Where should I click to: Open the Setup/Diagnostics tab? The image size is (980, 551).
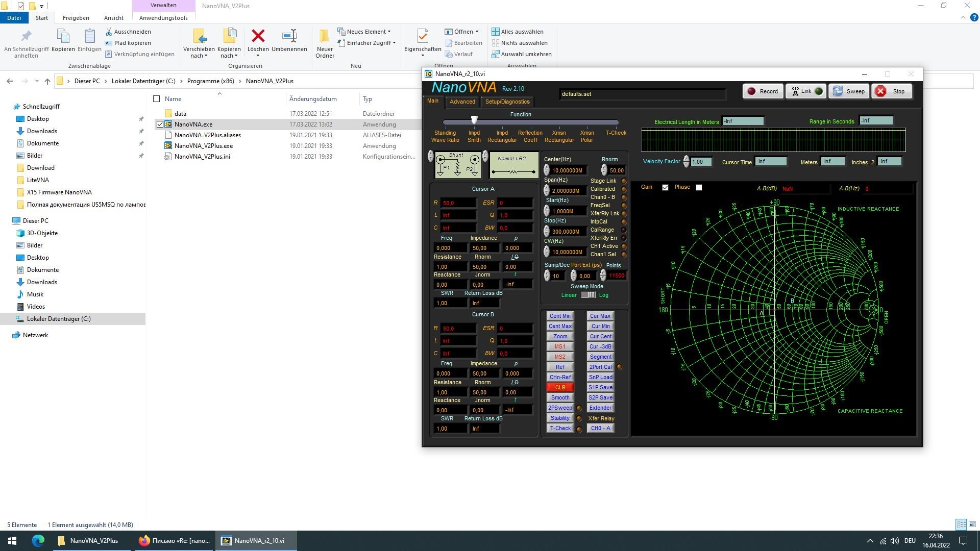(x=507, y=102)
